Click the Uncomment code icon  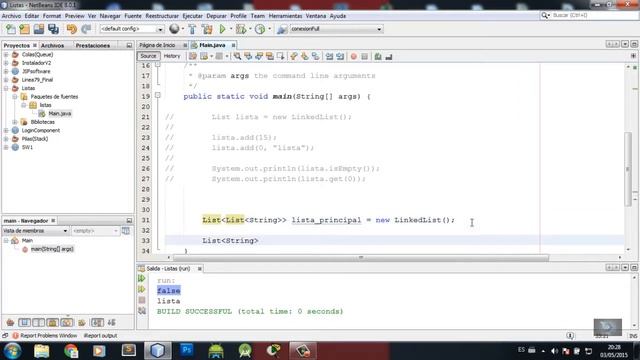389,56
